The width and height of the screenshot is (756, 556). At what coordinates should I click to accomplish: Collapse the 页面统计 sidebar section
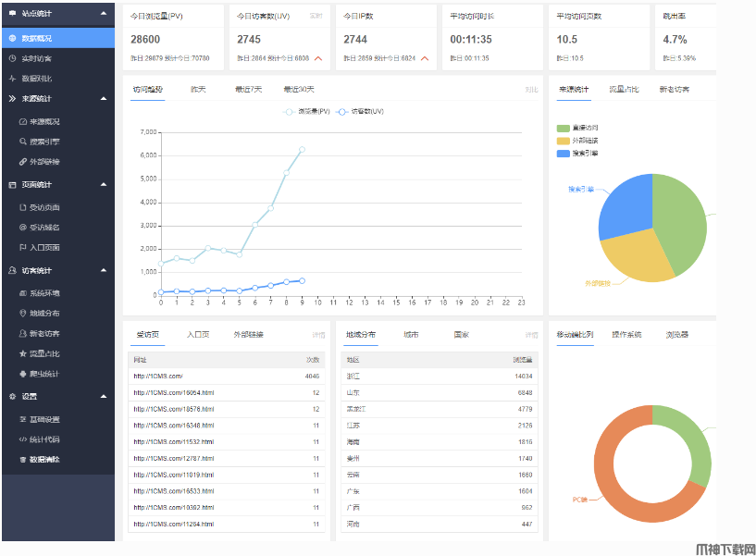[105, 184]
